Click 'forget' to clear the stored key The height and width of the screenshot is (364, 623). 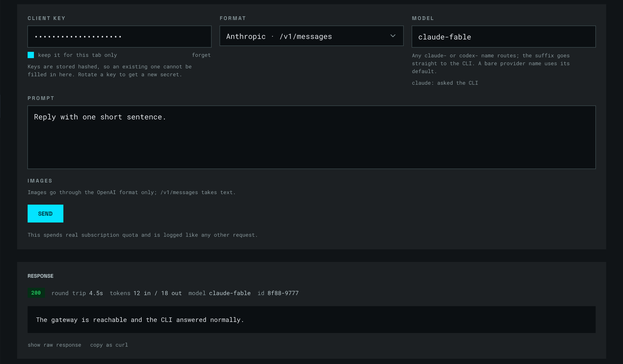(x=201, y=55)
